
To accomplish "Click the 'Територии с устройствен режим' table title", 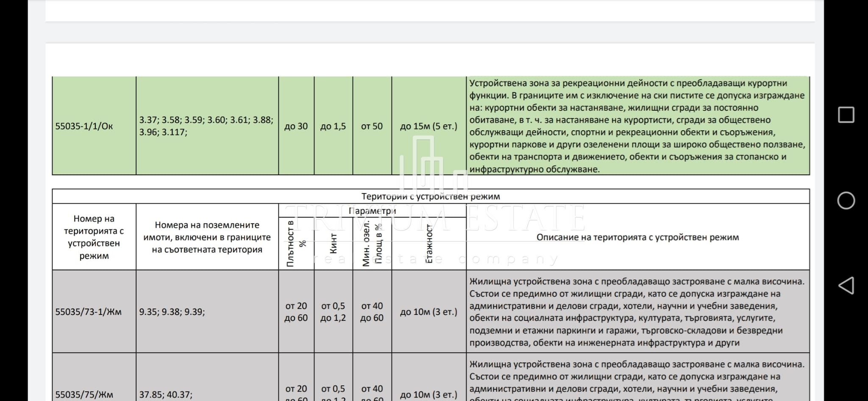I will [x=430, y=196].
